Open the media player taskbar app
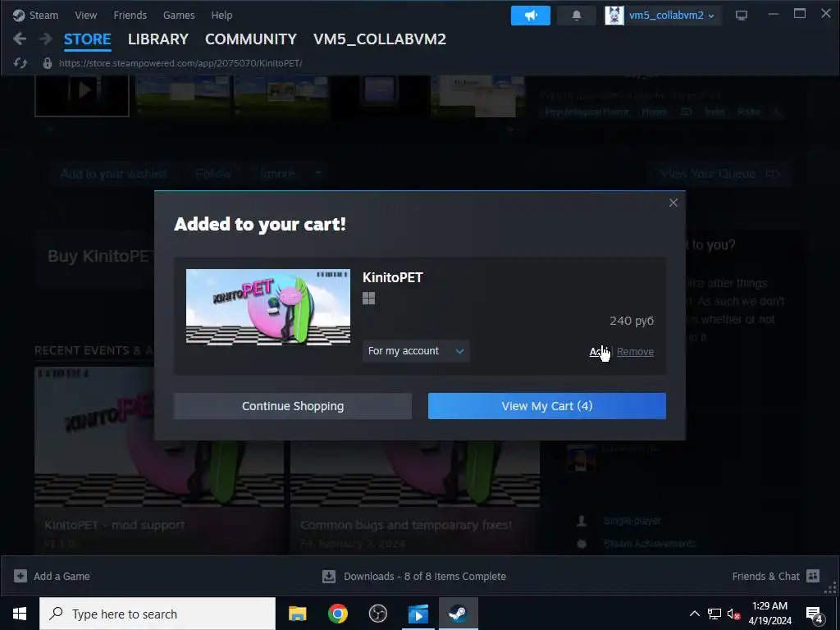840x630 pixels. [x=418, y=614]
